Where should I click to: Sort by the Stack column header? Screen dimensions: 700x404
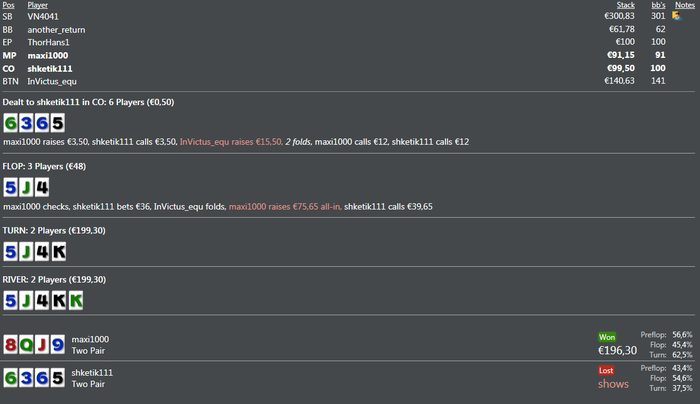click(625, 5)
